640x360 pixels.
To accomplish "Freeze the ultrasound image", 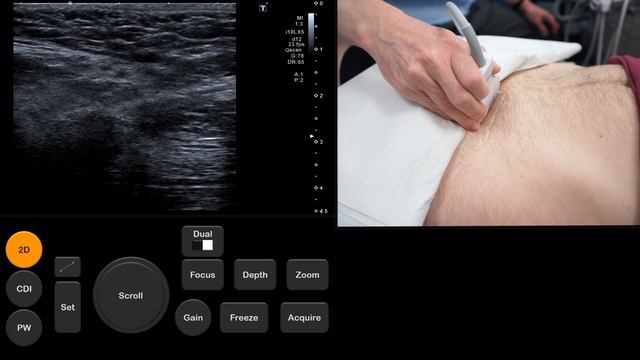I will point(244,317).
